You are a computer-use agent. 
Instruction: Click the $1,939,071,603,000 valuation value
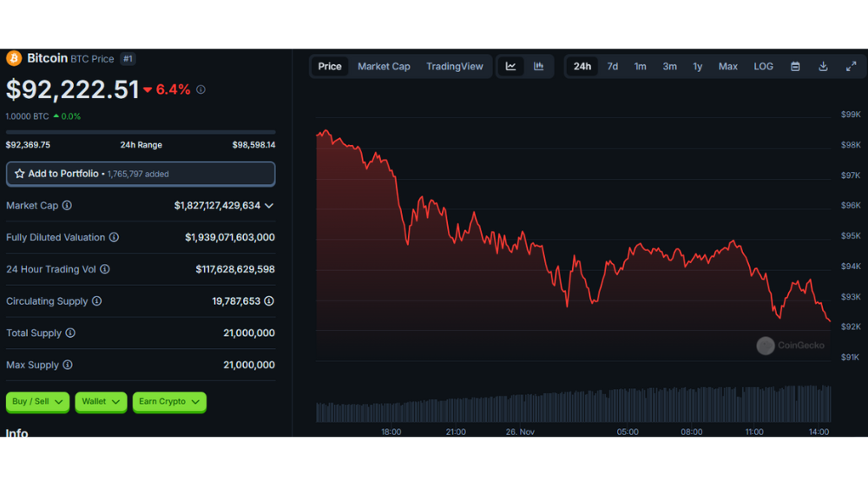(x=230, y=237)
